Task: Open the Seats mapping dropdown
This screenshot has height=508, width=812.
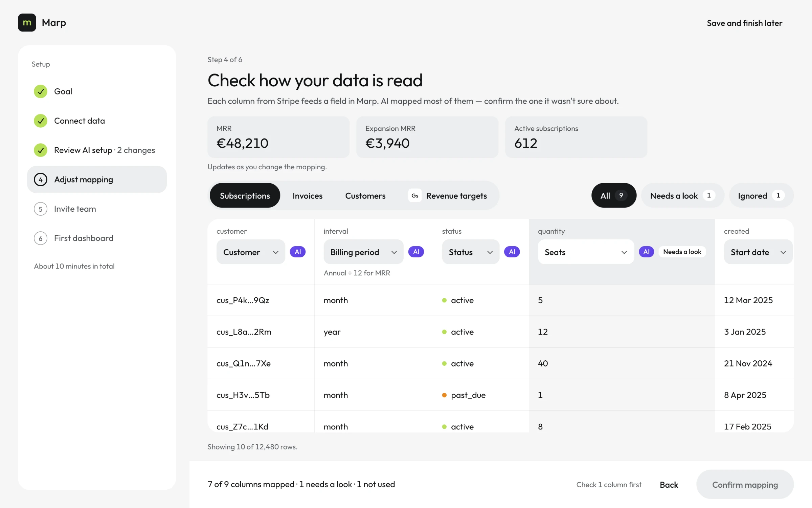Action: (x=586, y=252)
